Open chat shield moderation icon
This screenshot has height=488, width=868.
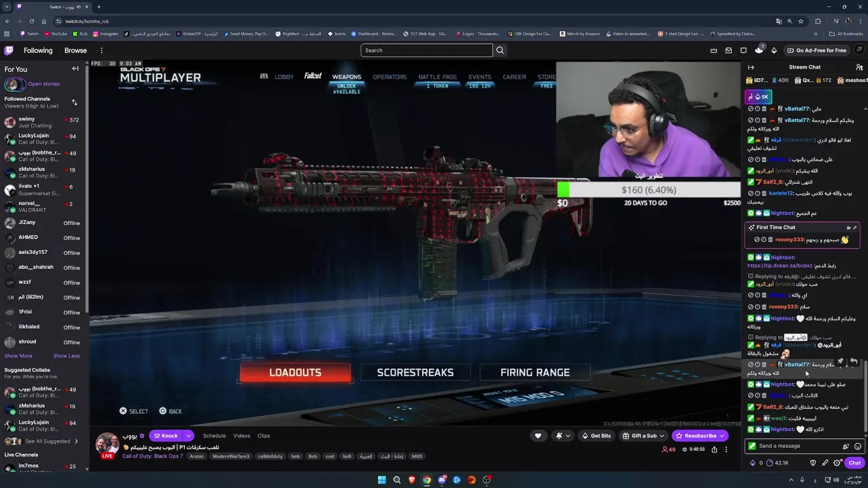click(x=813, y=463)
